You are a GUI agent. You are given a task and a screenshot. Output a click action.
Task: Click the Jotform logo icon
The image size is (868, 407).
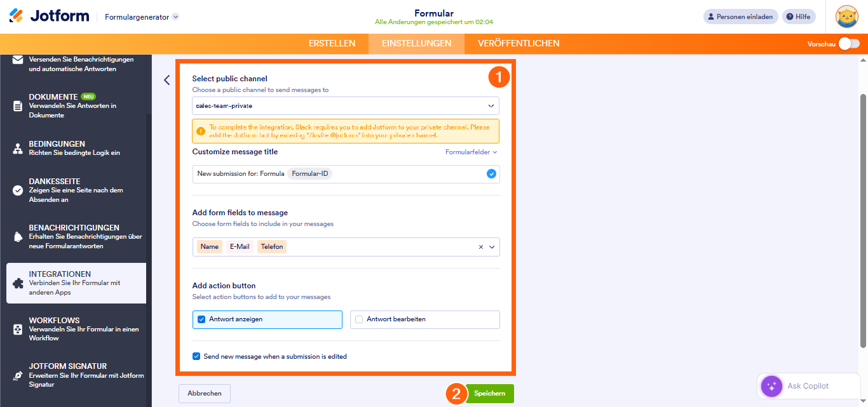(17, 17)
